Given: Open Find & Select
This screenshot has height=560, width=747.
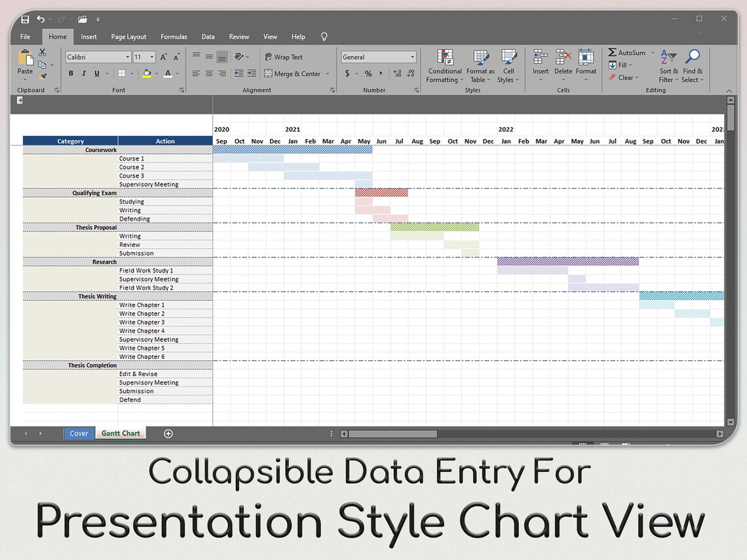Looking at the screenshot, I should click(692, 65).
